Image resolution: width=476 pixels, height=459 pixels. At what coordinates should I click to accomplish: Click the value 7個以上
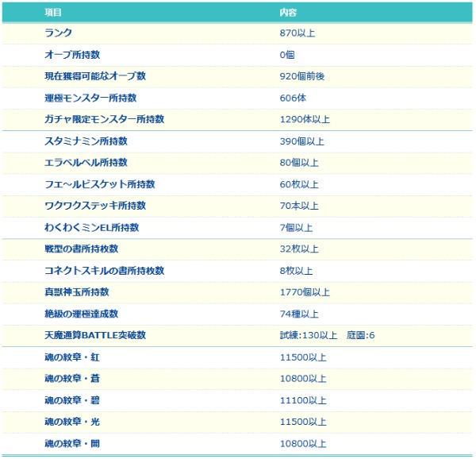click(x=296, y=227)
